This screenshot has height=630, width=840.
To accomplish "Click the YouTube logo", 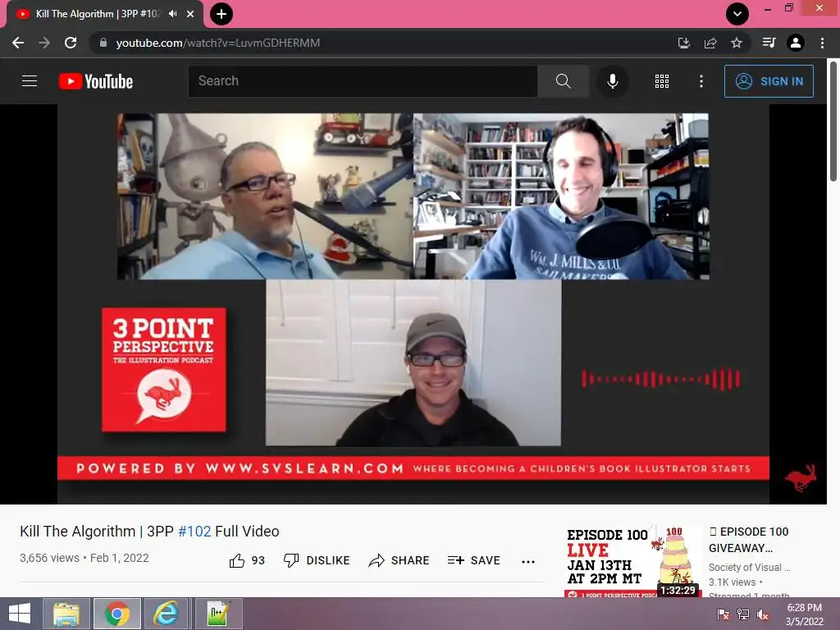I will 96,81.
